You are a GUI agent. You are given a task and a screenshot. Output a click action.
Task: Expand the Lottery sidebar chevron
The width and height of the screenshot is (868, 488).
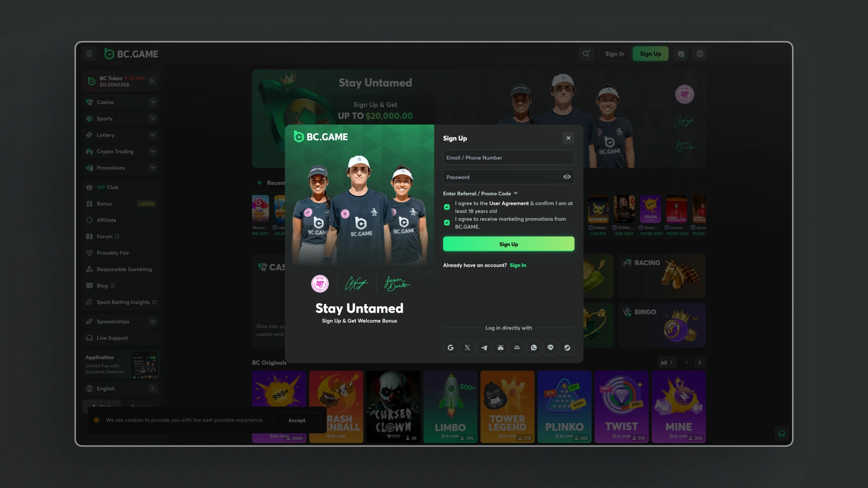(153, 135)
